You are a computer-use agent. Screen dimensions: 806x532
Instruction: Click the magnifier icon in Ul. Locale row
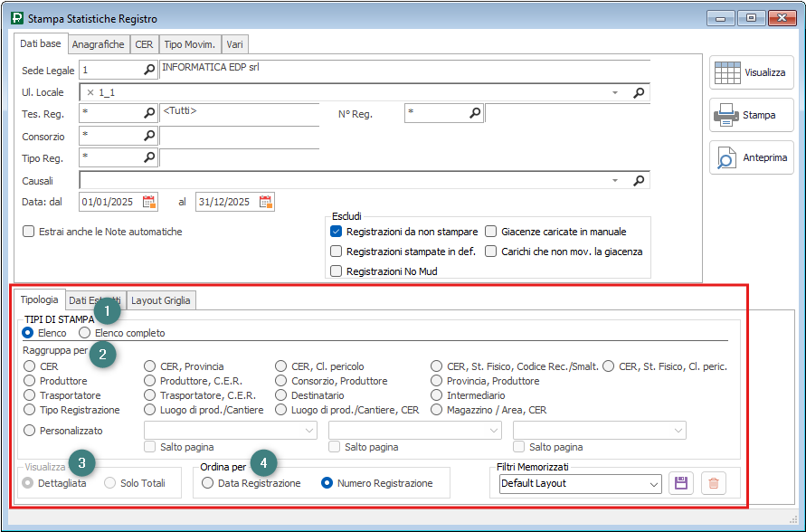point(639,92)
